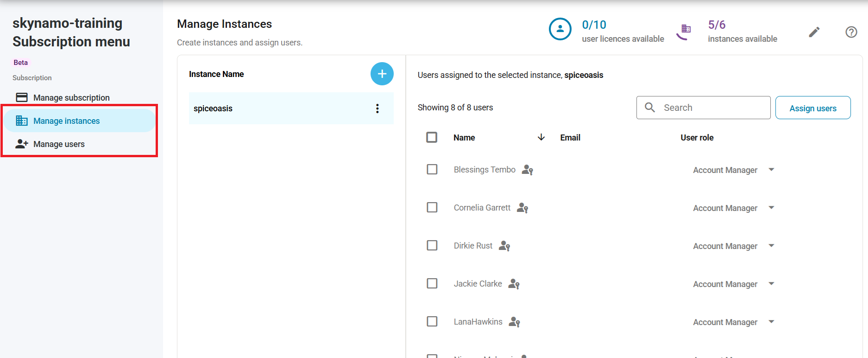868x358 pixels.
Task: Check the box for Cornelia Garrett
Action: pos(432,207)
